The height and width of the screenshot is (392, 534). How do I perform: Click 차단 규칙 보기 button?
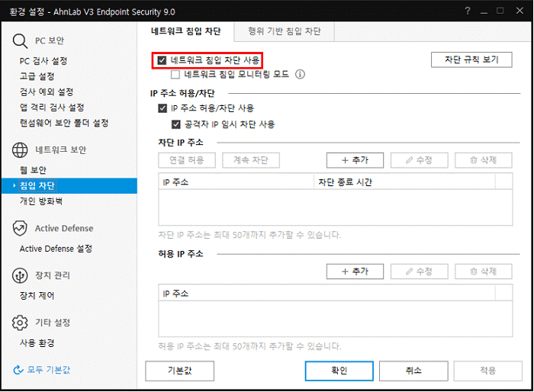471,60
